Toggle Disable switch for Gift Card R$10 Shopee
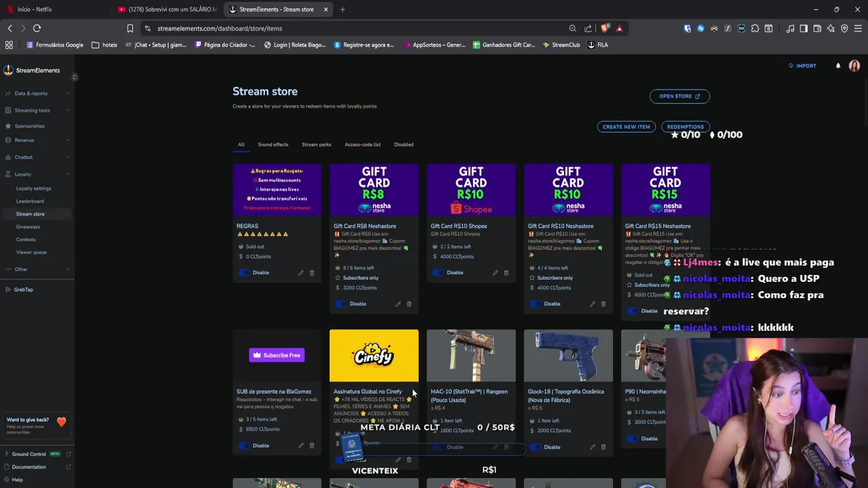The height and width of the screenshot is (488, 868). click(x=439, y=272)
